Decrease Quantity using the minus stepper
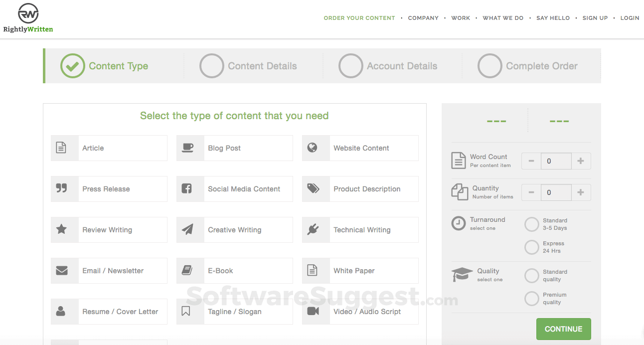 (531, 192)
